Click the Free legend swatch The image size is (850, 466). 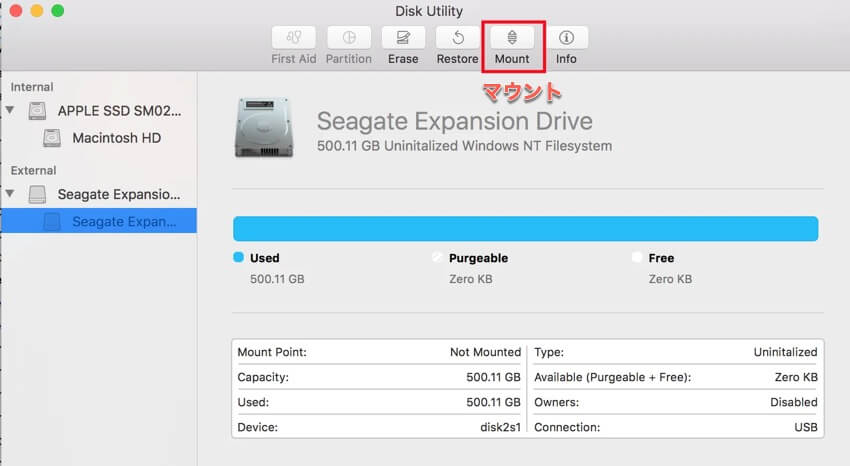[637, 258]
